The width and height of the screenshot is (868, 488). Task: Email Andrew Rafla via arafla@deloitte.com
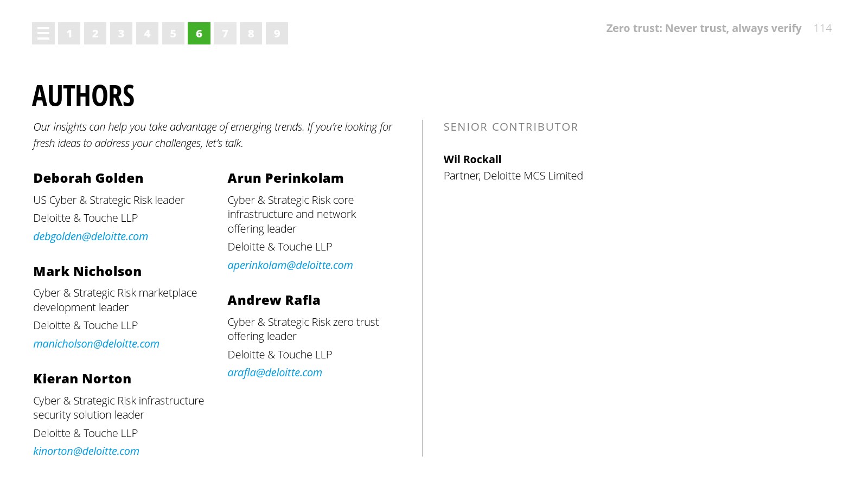275,373
